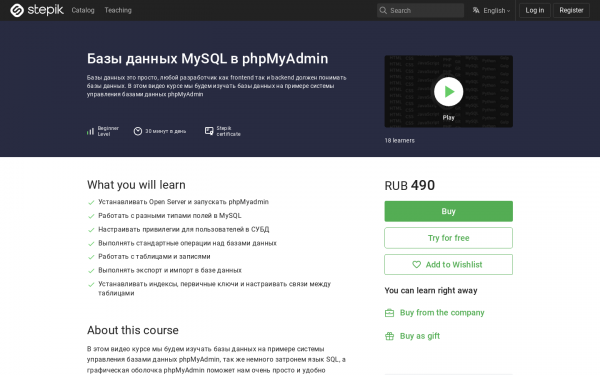Click the Add to Wishlist button
This screenshot has height=375, width=600.
pyautogui.click(x=448, y=264)
